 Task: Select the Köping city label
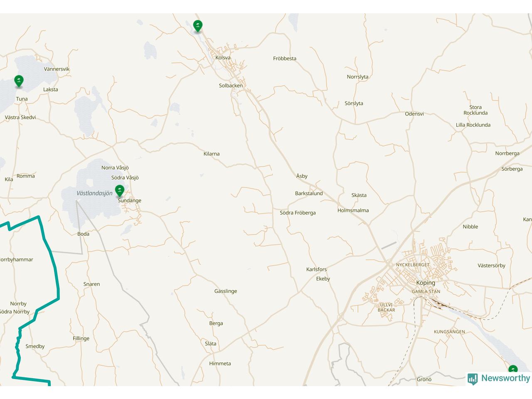(426, 283)
